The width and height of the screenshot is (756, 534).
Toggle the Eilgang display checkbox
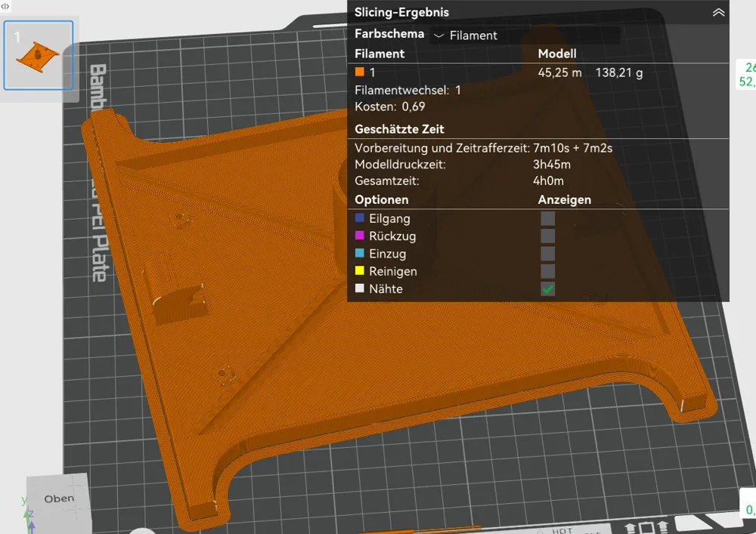pos(547,218)
